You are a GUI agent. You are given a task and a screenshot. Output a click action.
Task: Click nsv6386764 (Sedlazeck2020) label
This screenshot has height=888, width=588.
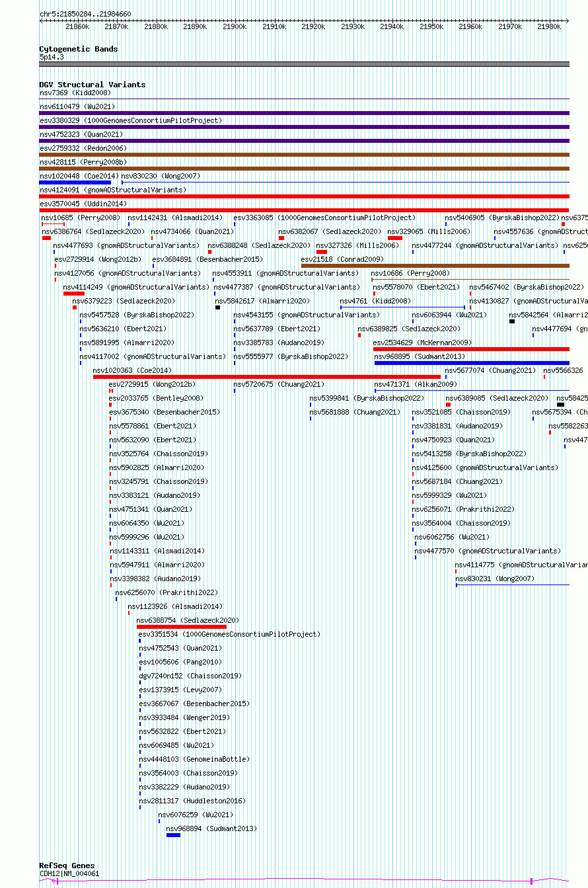pos(93,231)
